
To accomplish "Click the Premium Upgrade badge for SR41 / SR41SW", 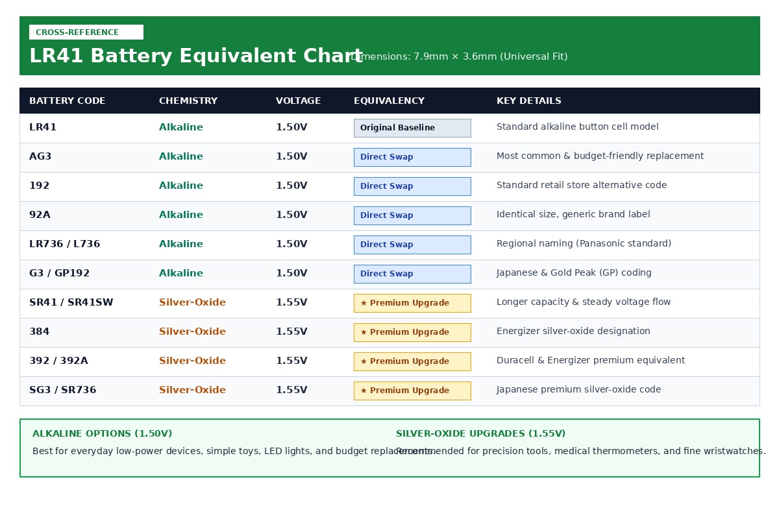I will tap(412, 303).
